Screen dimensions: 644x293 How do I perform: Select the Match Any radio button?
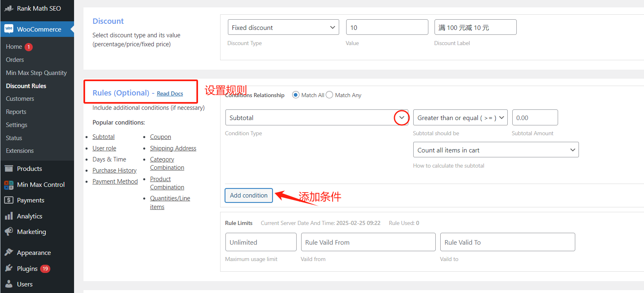(x=329, y=95)
